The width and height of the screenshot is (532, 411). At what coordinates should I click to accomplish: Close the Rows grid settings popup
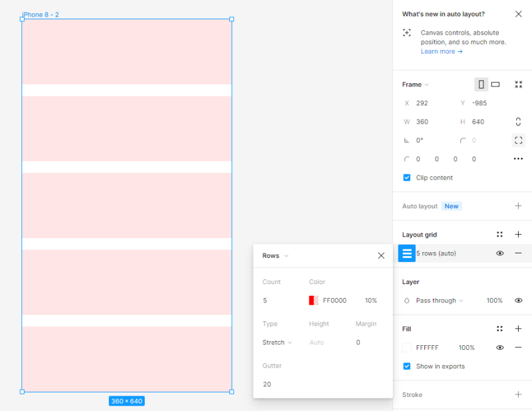[381, 255]
